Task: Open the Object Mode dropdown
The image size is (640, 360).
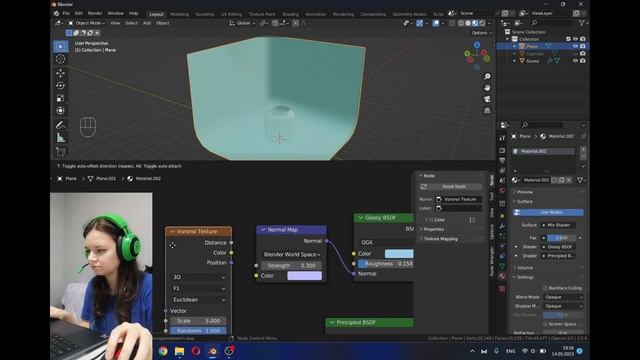Action: pos(87,23)
